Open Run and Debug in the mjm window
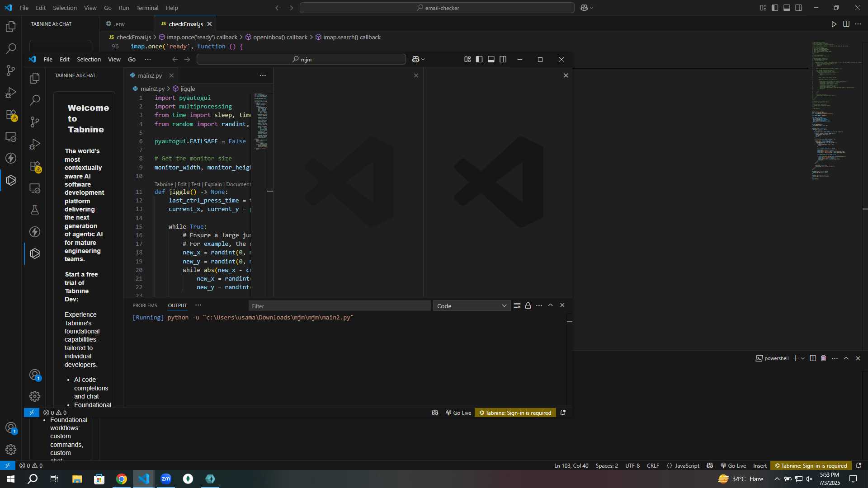Screen dimensions: 868x488 click(35, 144)
